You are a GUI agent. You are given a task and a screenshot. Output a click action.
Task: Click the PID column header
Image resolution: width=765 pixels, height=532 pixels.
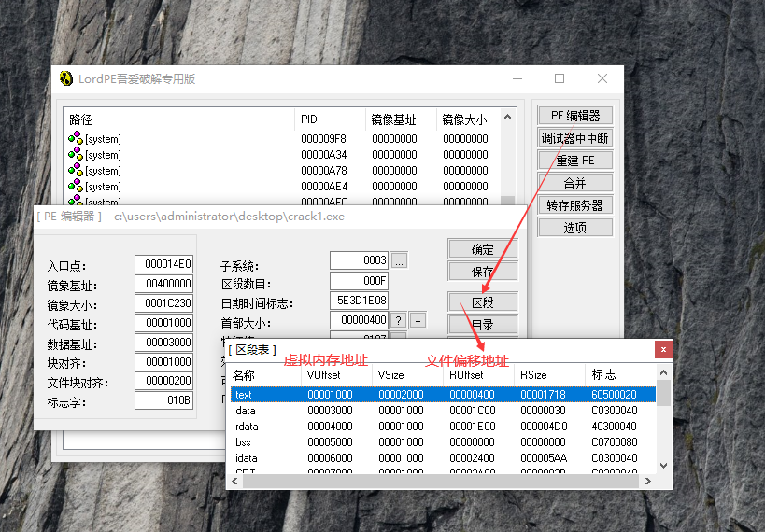pyautogui.click(x=331, y=119)
